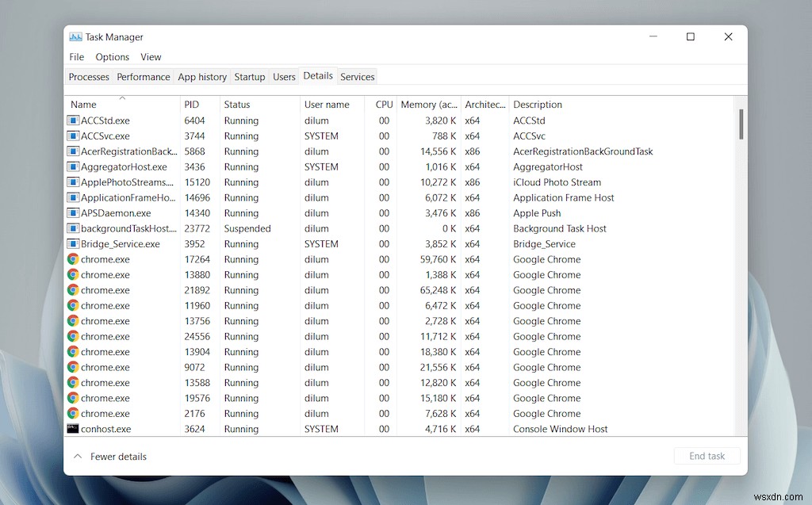Click the conhost.exe Console Window Host icon
The image size is (812, 505).
point(72,429)
